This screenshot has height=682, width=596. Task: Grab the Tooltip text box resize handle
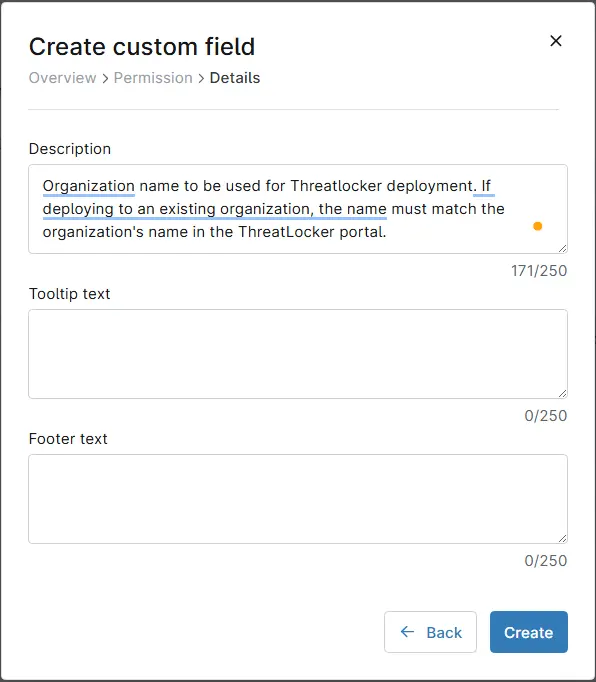pos(563,393)
